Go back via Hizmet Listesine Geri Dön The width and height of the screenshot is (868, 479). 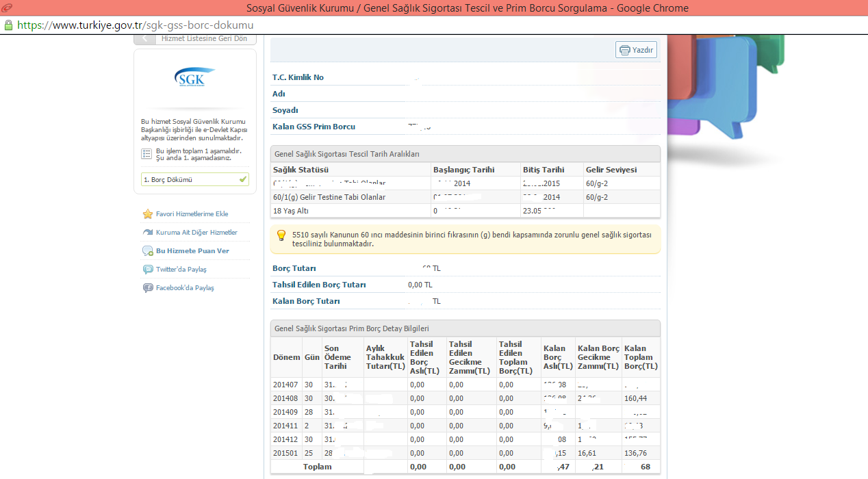(195, 39)
